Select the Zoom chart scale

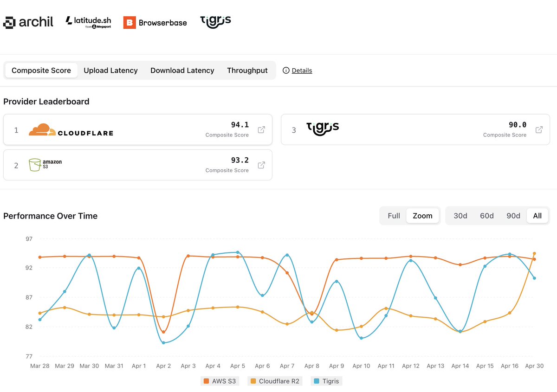click(x=422, y=216)
